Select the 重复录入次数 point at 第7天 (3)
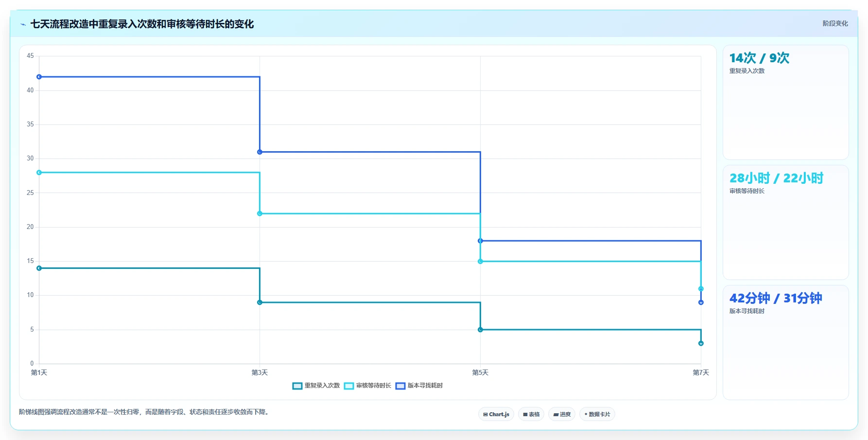 [x=701, y=343]
